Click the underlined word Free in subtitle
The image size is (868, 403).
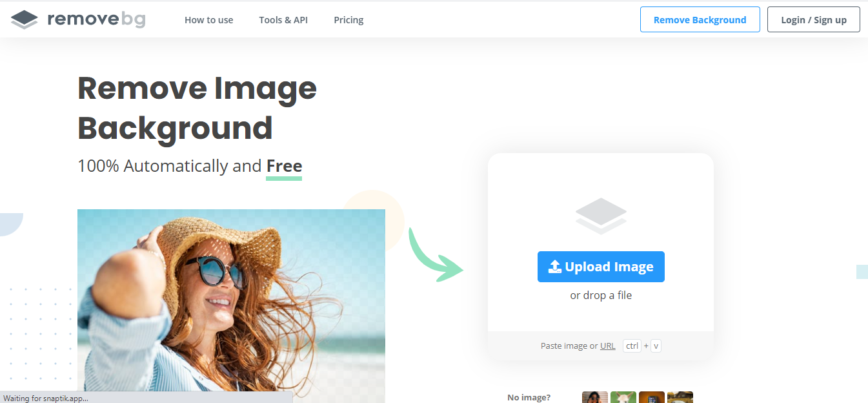(x=284, y=167)
